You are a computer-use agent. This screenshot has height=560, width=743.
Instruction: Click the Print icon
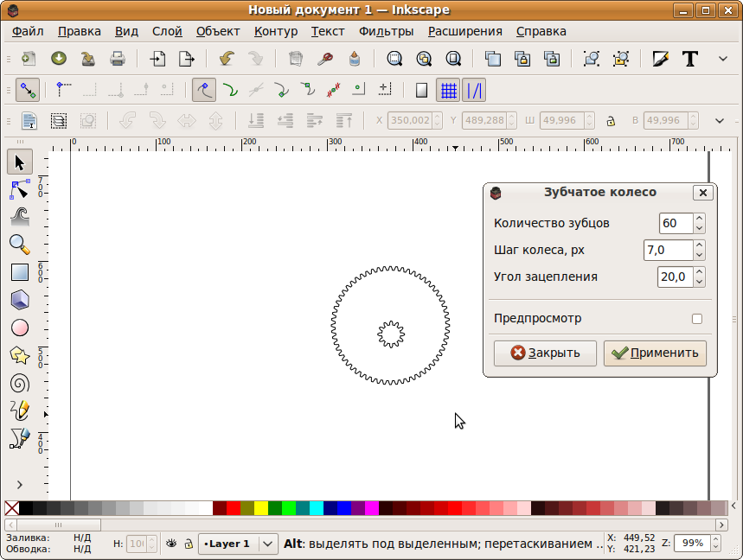(x=117, y=59)
